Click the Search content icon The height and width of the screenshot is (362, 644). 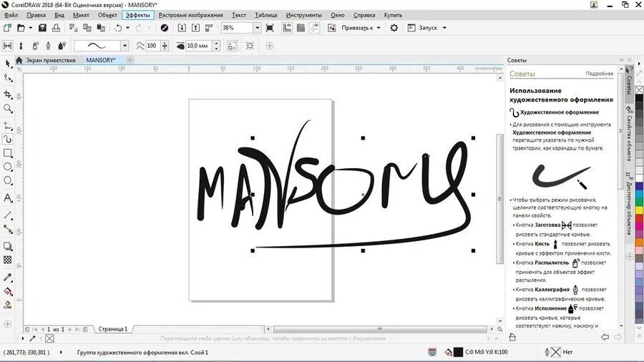click(165, 28)
